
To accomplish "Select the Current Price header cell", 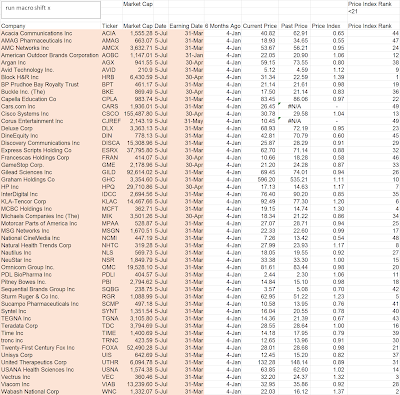I will [260, 26].
